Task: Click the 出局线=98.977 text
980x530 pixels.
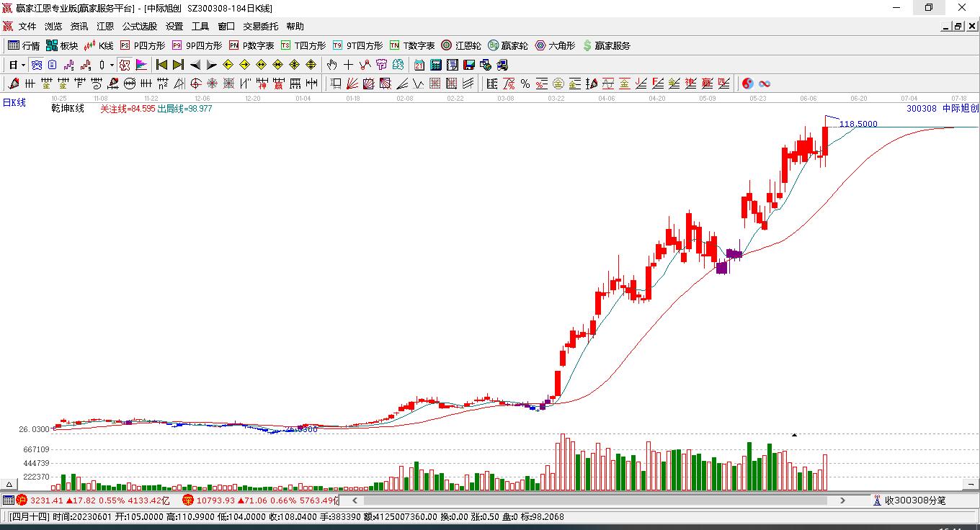Action: pos(184,109)
